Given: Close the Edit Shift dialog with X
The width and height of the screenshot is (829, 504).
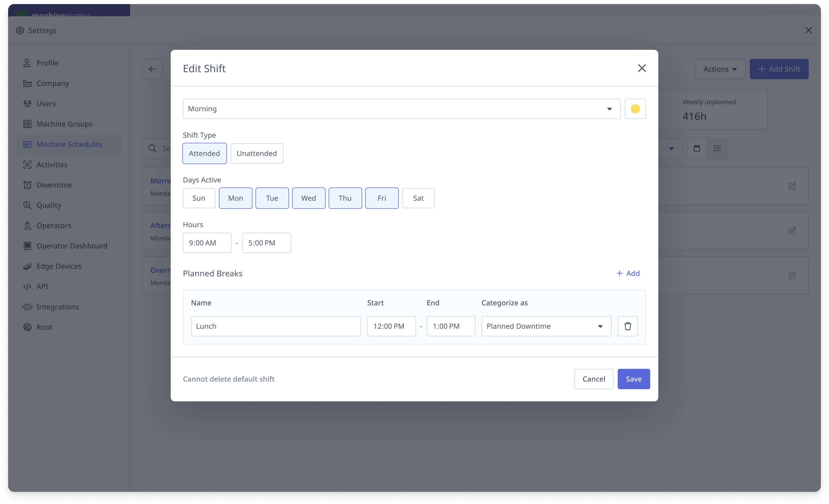Looking at the screenshot, I should click(642, 68).
